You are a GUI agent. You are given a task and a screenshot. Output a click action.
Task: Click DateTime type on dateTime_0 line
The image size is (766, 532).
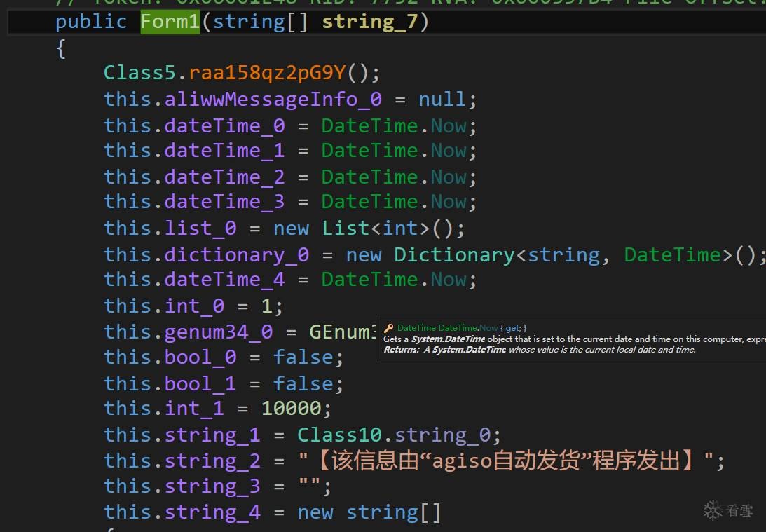click(369, 126)
